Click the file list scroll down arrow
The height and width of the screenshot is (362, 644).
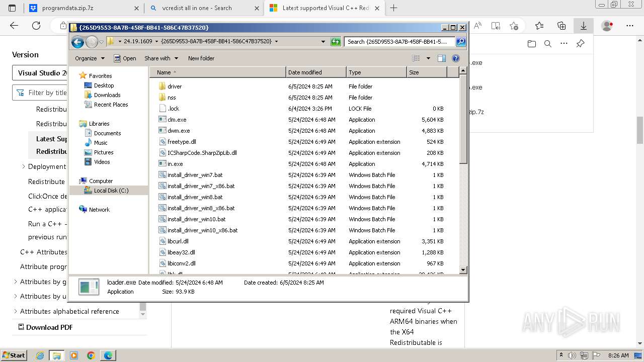(463, 270)
